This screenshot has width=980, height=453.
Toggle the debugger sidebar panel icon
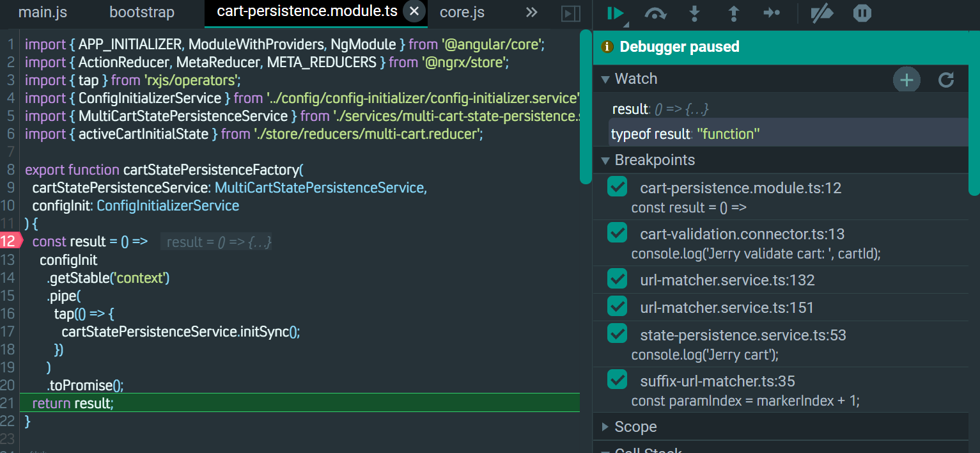pos(571,13)
